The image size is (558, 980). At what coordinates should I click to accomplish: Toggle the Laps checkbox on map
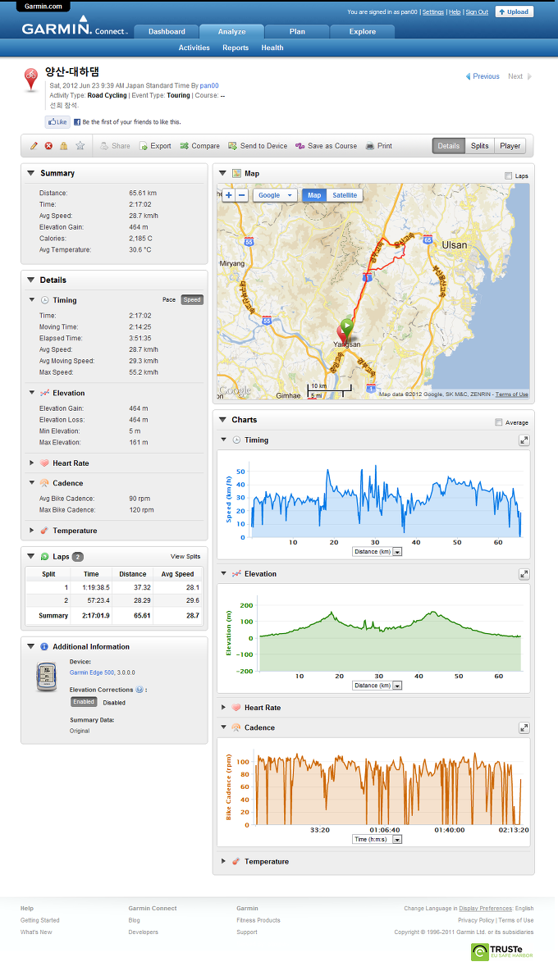pyautogui.click(x=508, y=175)
